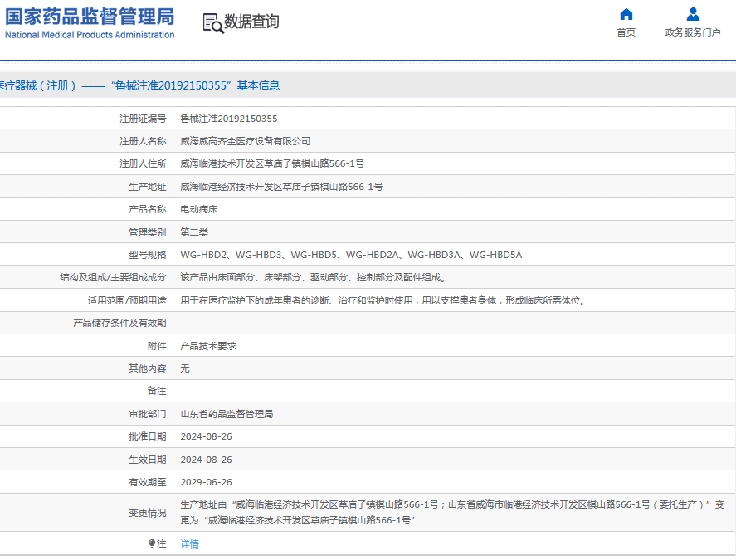Select registration number value 鲁械注准20192150355
Screen dimensions: 736x560
pos(228,119)
